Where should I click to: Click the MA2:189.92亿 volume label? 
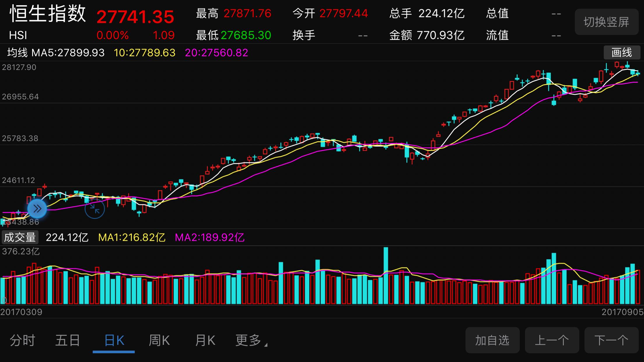click(210, 238)
